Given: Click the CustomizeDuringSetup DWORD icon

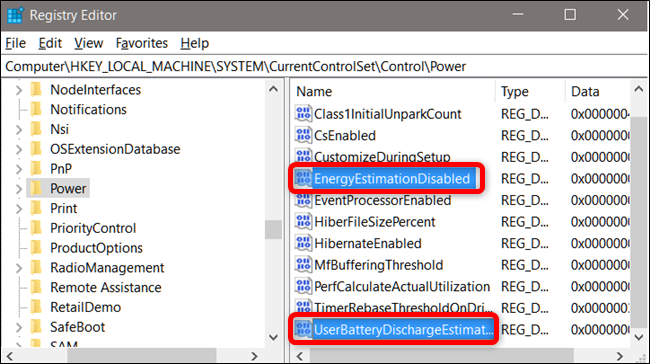Looking at the screenshot, I should click(303, 156).
